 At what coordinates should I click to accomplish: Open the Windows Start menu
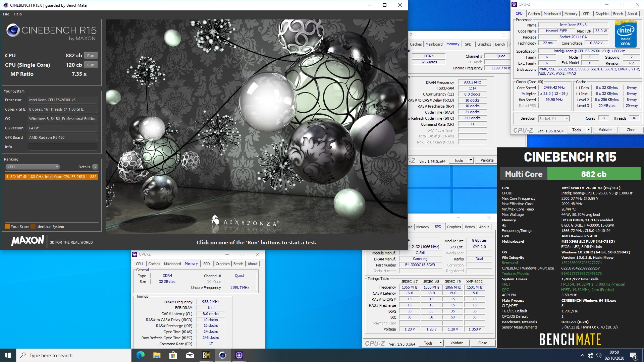[x=8, y=355]
